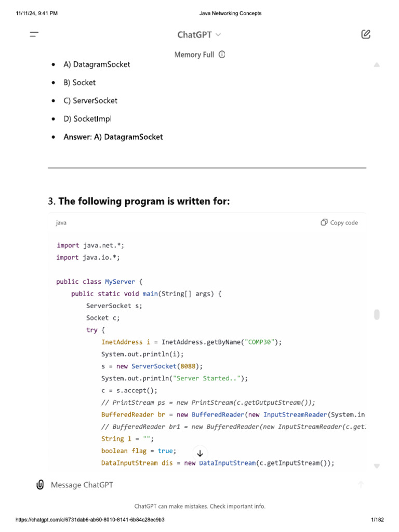
Task: Click the chatgpt.com URL in footer
Action: pos(90,520)
